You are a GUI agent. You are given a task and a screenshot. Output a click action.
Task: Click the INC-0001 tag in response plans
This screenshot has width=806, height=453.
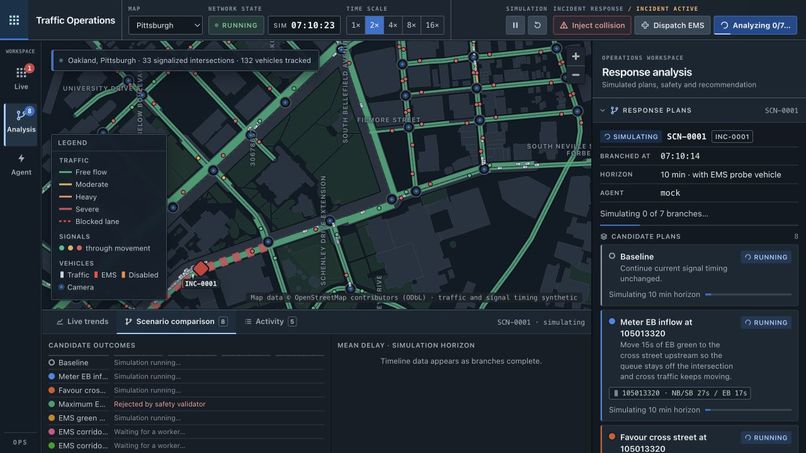coord(732,137)
